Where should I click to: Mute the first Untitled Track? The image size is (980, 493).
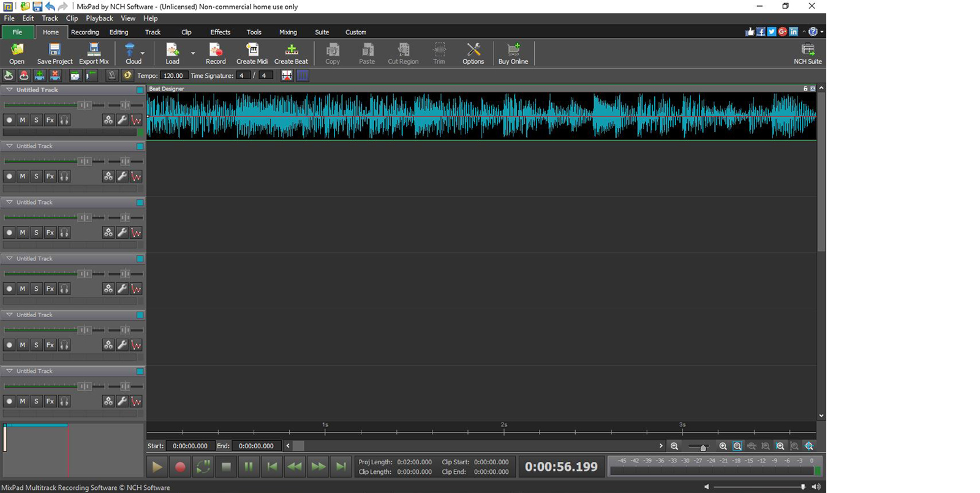tap(23, 120)
